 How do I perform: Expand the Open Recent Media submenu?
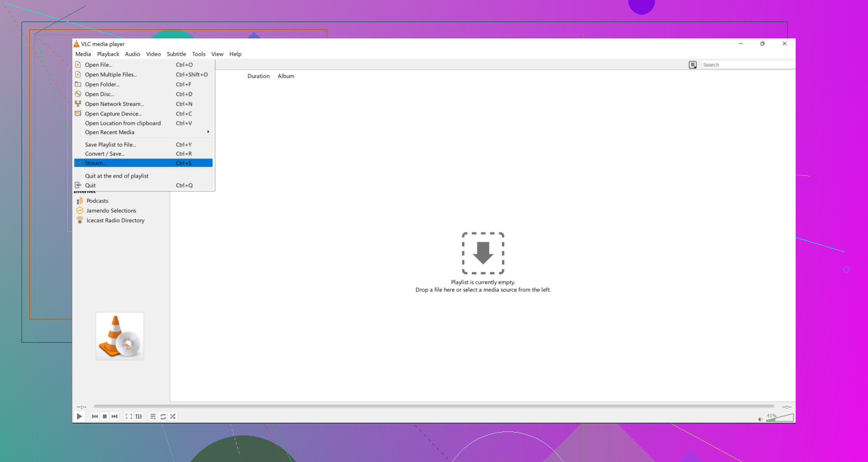pos(144,132)
